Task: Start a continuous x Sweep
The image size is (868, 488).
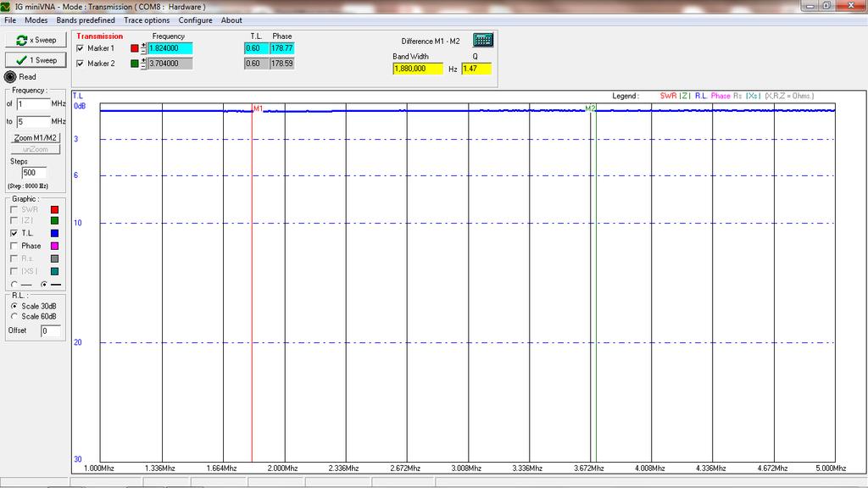Action: [x=36, y=40]
